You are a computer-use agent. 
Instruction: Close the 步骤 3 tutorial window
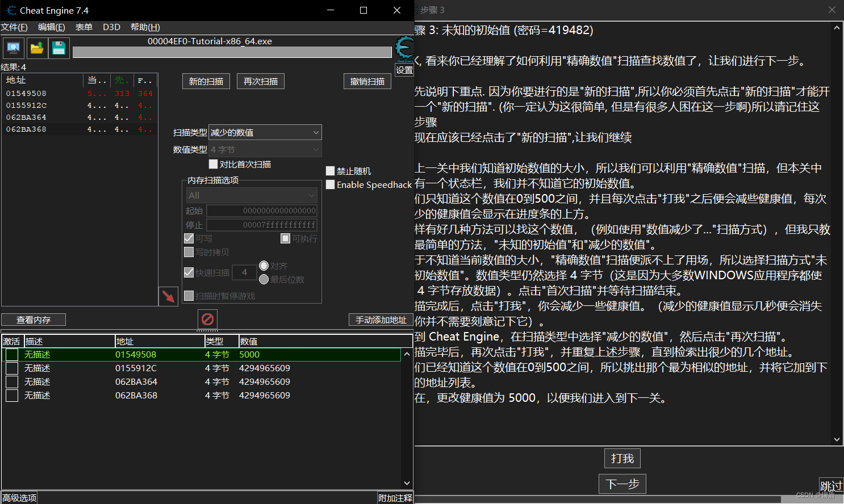[832, 10]
